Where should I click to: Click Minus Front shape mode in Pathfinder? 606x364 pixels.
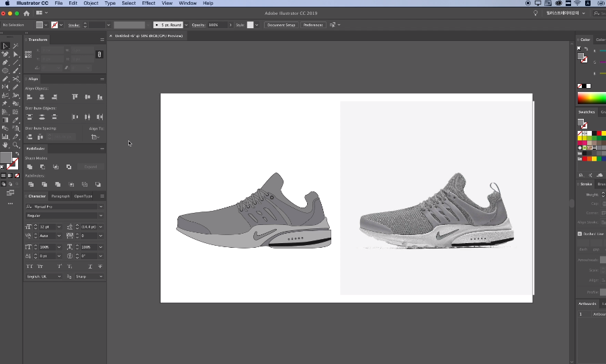(42, 167)
